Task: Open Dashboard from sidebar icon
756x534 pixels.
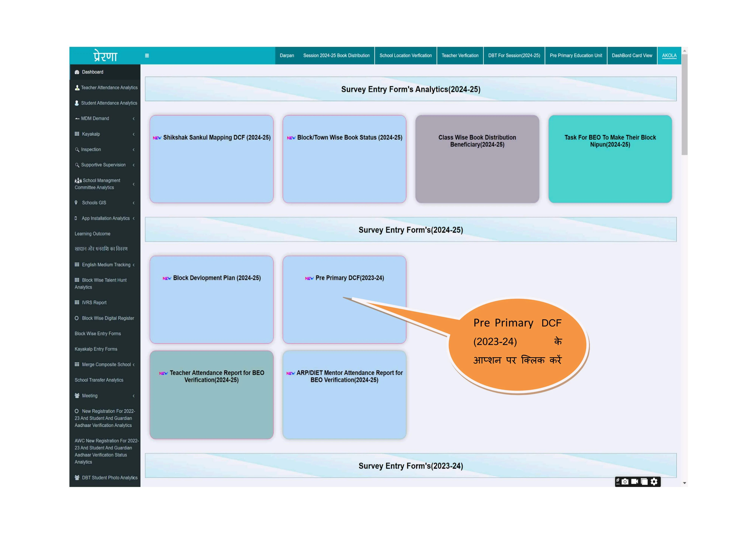Action: pos(77,72)
